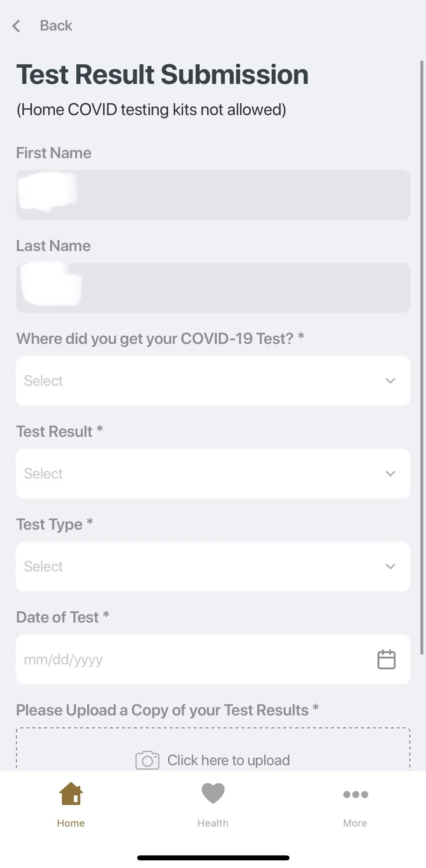The height and width of the screenshot is (868, 426).
Task: Switch to the Health tab label
Action: pyautogui.click(x=213, y=823)
